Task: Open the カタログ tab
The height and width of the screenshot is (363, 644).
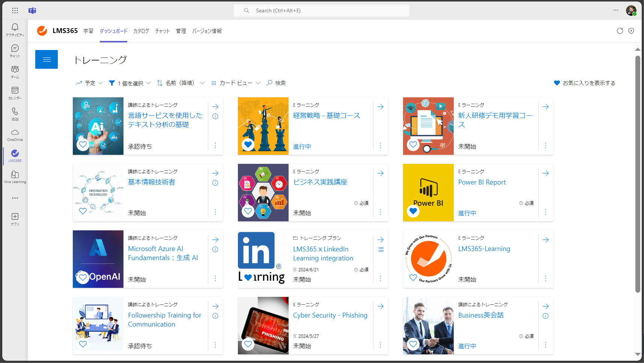Action: click(141, 31)
